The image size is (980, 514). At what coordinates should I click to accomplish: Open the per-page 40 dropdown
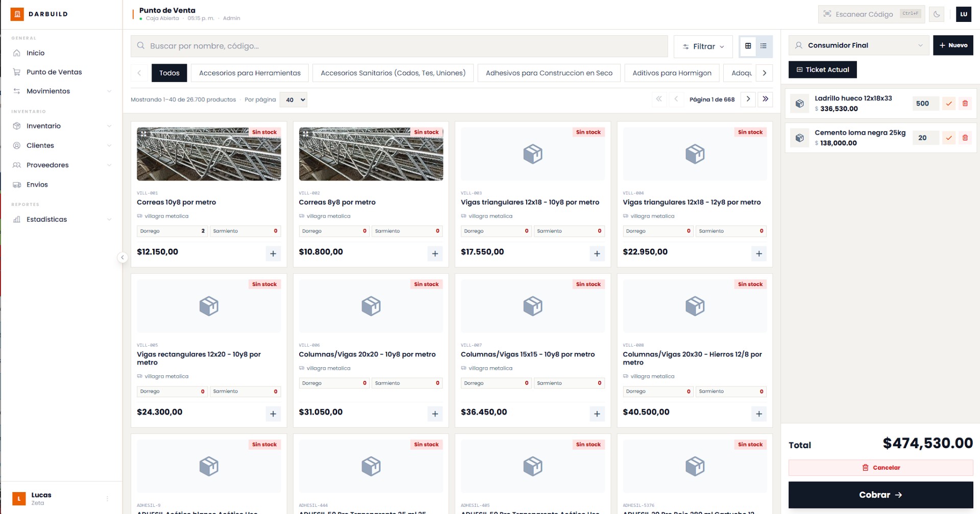(x=293, y=100)
